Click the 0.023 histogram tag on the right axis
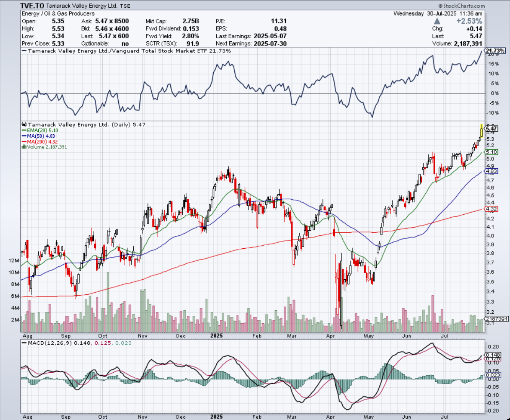Screen dimensions: 510x420 [x=493, y=375]
